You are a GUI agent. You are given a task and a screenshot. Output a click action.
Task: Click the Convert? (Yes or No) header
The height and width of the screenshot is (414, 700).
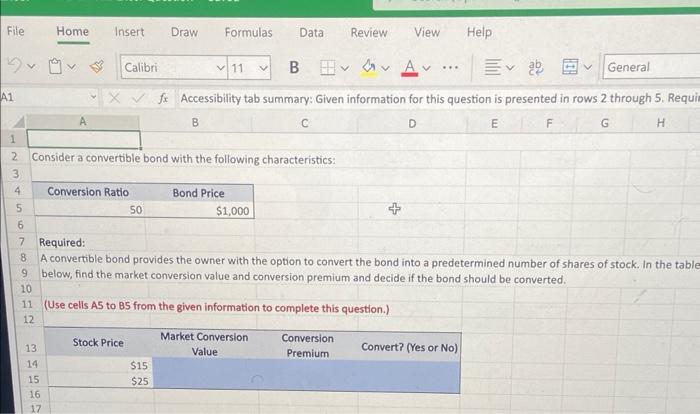pyautogui.click(x=409, y=347)
